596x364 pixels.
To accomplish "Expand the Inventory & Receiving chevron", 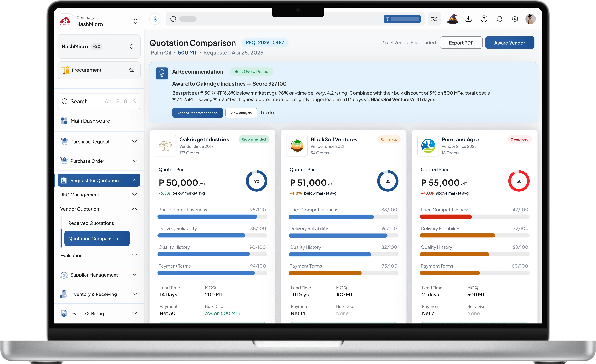I will pyautogui.click(x=134, y=294).
